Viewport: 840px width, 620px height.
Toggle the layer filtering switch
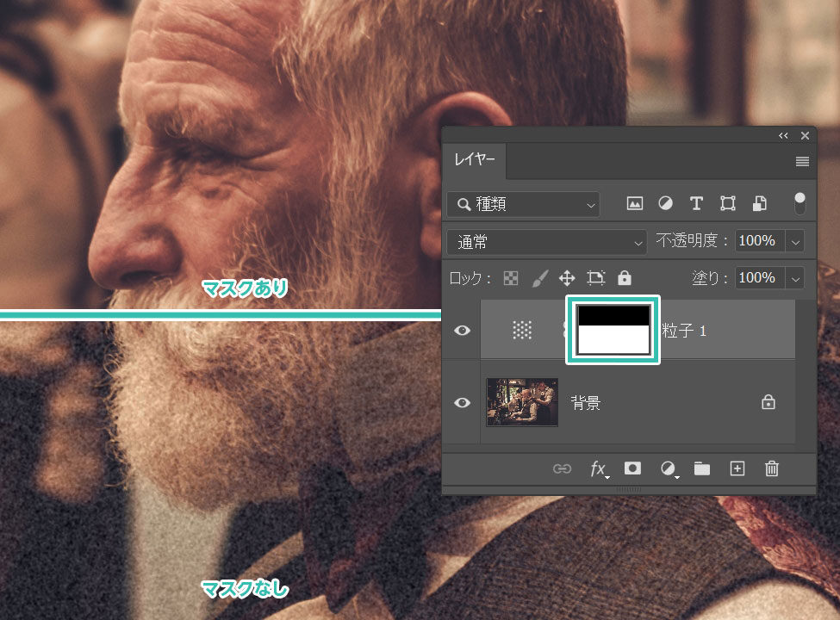pyautogui.click(x=800, y=204)
